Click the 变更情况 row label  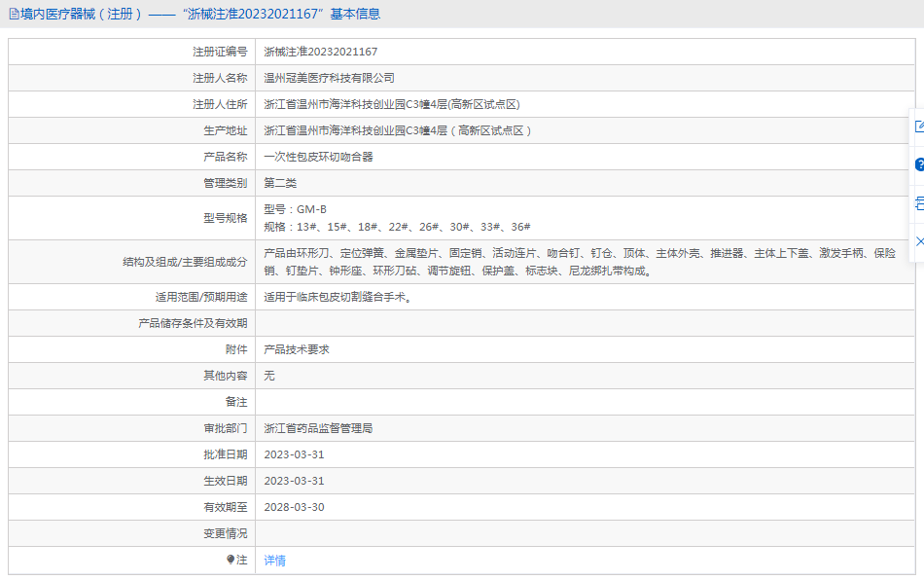(x=225, y=533)
